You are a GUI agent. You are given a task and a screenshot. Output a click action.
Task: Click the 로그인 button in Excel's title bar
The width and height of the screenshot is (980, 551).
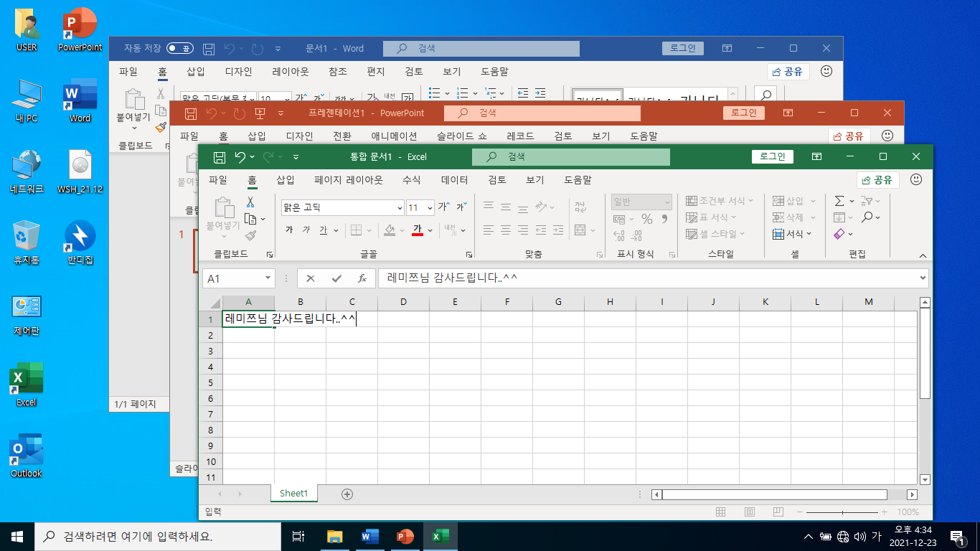(773, 156)
